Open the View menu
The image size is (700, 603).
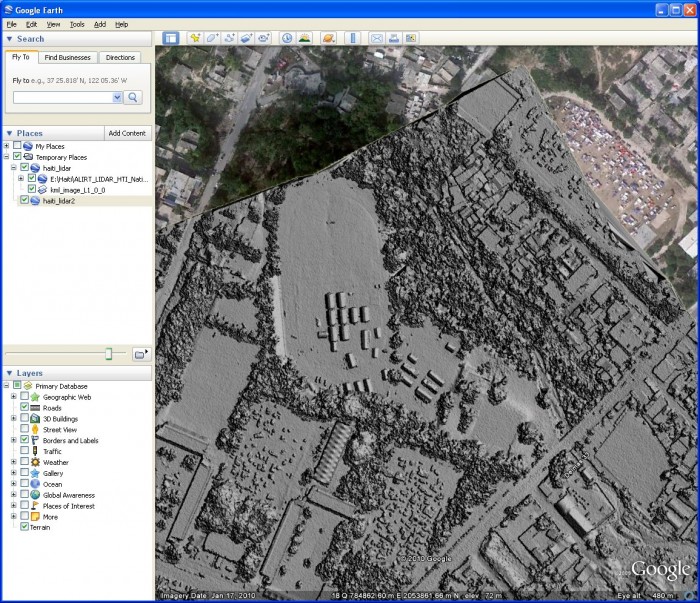coord(53,25)
